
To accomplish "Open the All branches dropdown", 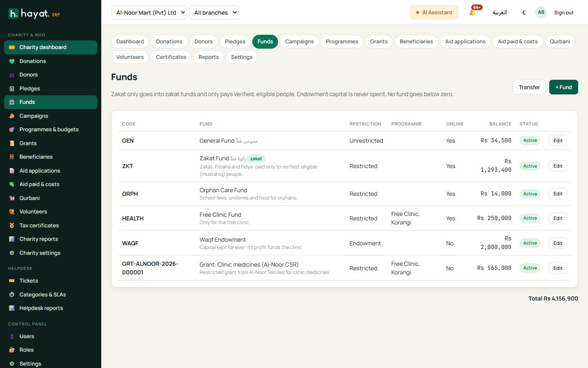I will click(x=214, y=13).
